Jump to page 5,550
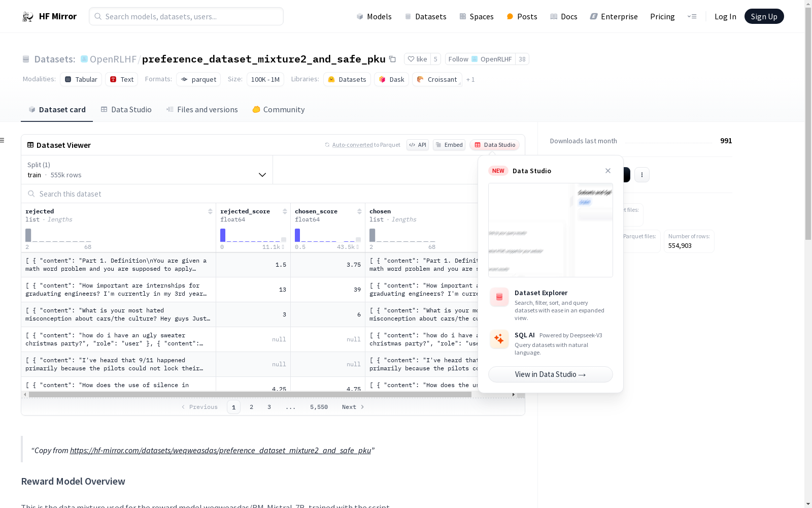 (319, 407)
